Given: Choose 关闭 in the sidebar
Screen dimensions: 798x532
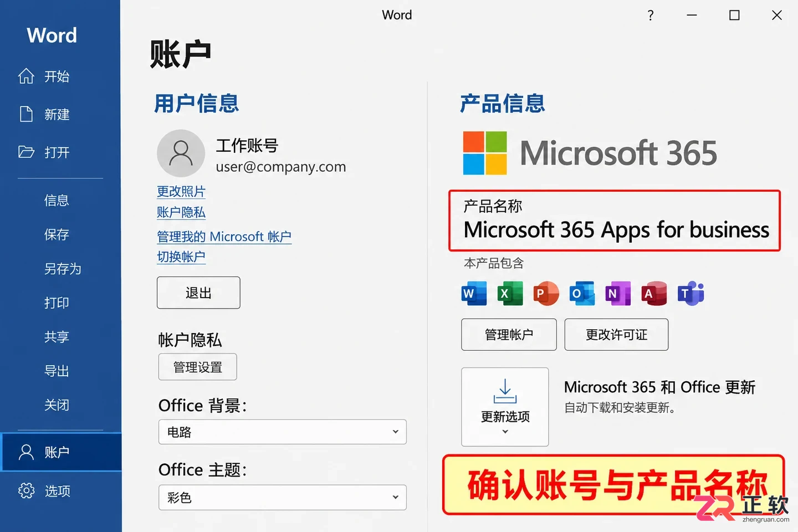Looking at the screenshot, I should [x=57, y=405].
